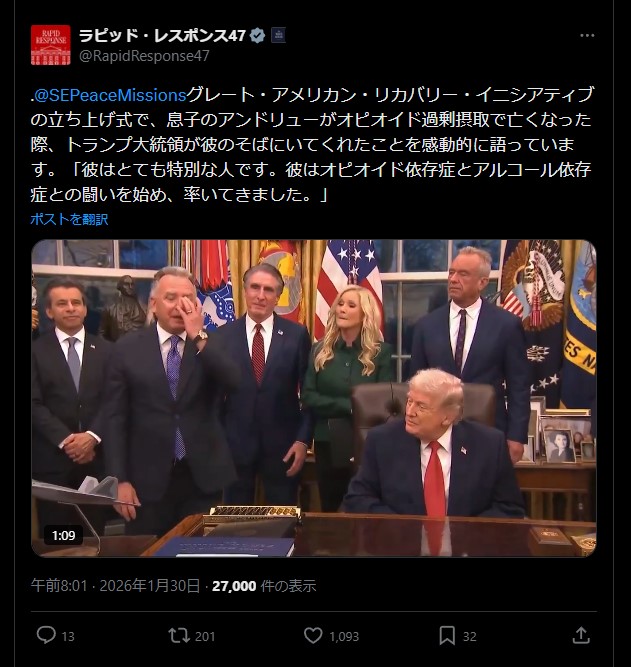The height and width of the screenshot is (667, 631).
Task: Open the post timestamp 午前8:01 · 2026年1月30日
Action: click(x=115, y=586)
